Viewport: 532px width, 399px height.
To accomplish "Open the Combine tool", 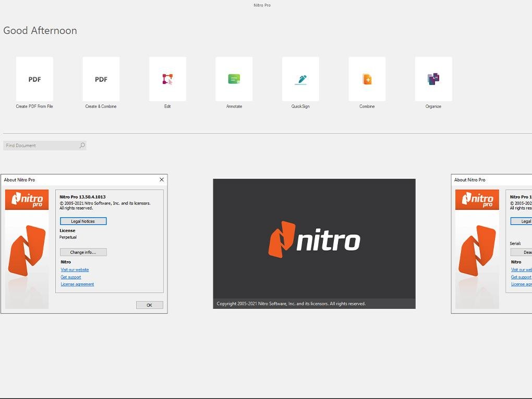I will (367, 79).
